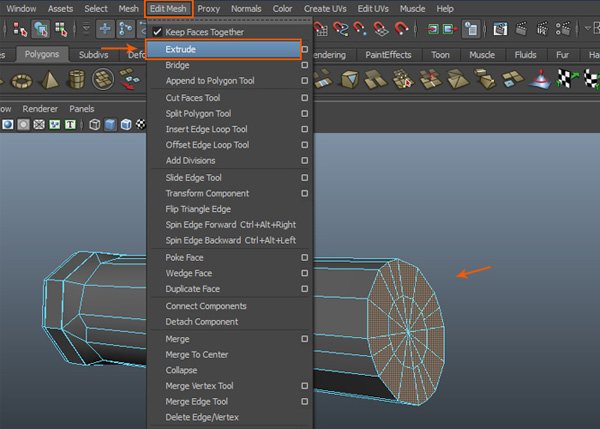Click the render current frame clapboard icon
The image size is (600, 429).
click(x=521, y=29)
